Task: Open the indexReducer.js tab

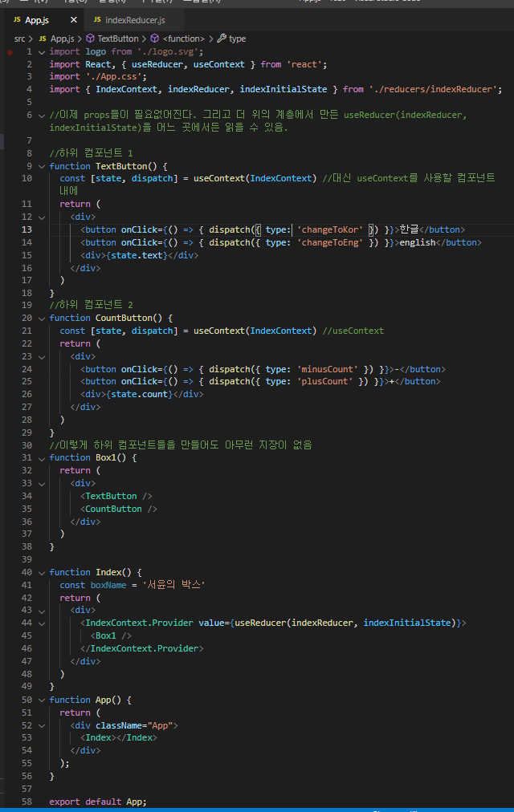Action: click(x=135, y=20)
